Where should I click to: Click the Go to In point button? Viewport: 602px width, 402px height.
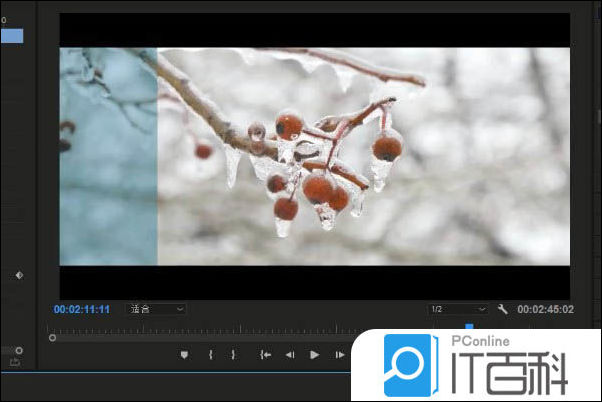pyautogui.click(x=265, y=355)
